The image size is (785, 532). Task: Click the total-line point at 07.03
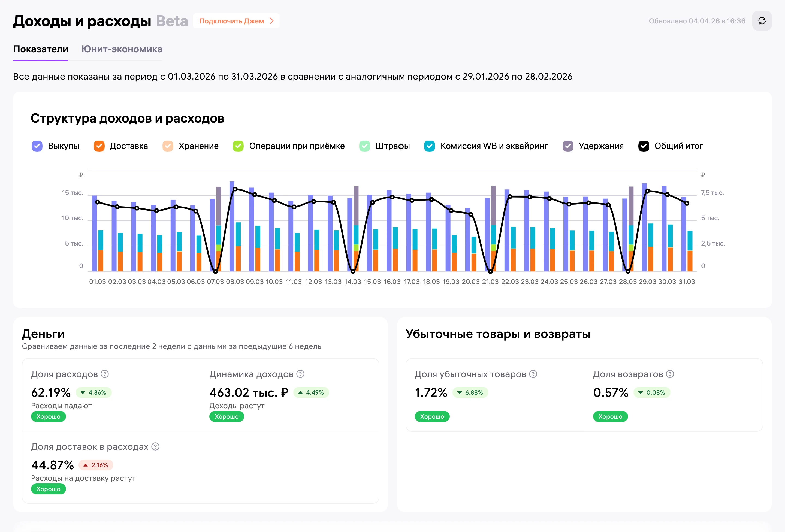point(215,271)
